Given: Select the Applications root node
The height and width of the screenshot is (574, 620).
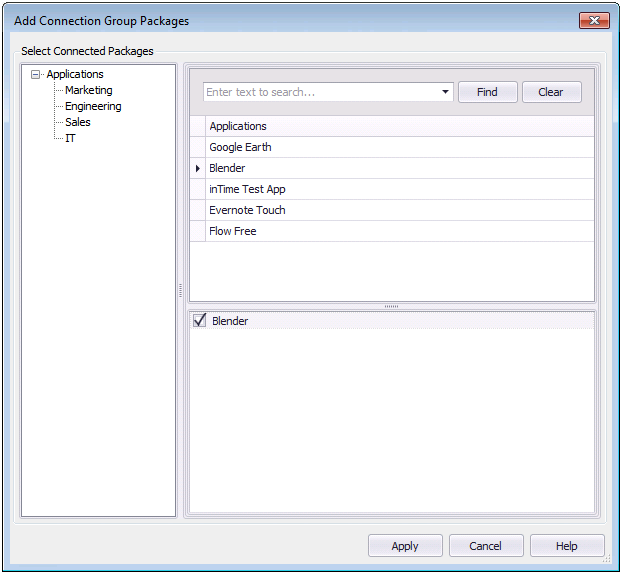Looking at the screenshot, I should click(75, 74).
